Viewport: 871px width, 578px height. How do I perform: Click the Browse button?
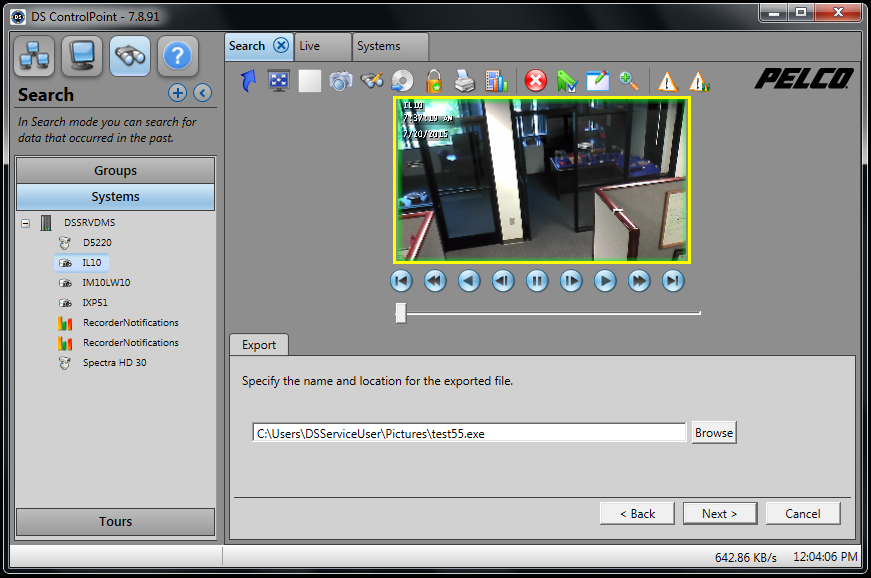point(714,433)
